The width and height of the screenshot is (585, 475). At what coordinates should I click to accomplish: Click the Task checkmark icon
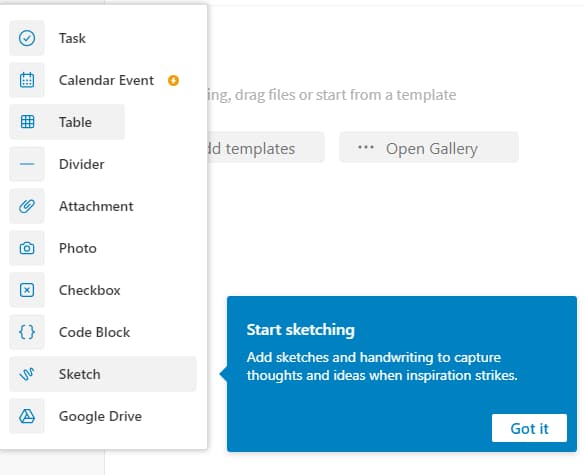pyautogui.click(x=27, y=38)
